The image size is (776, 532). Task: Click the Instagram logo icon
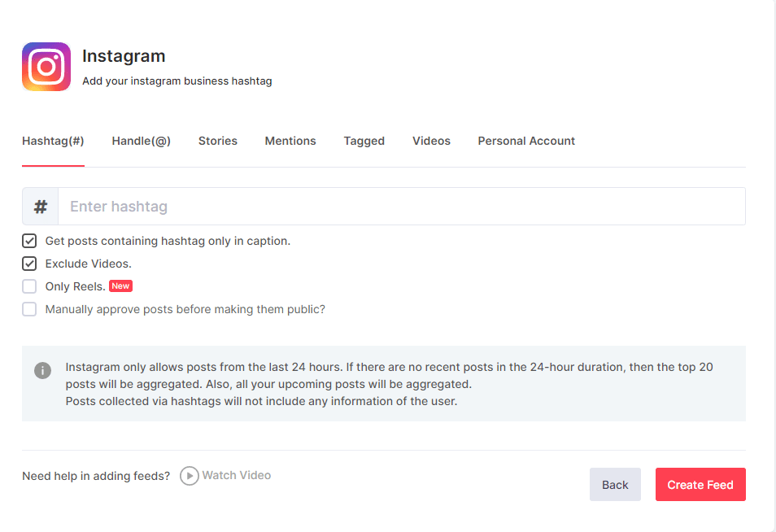coord(46,67)
